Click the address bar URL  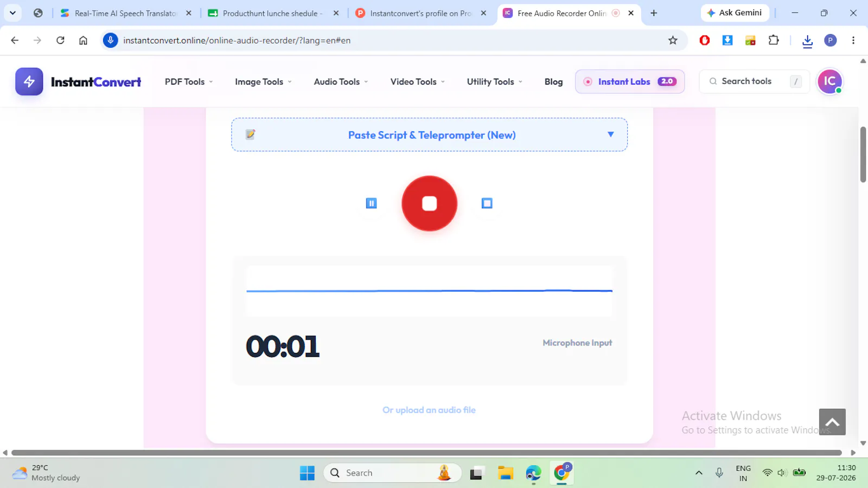[237, 40]
